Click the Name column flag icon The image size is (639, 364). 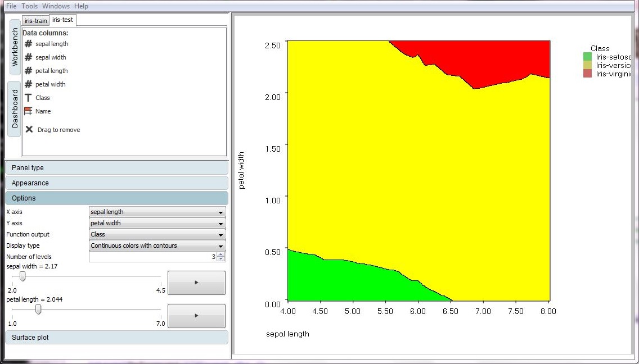pos(29,111)
